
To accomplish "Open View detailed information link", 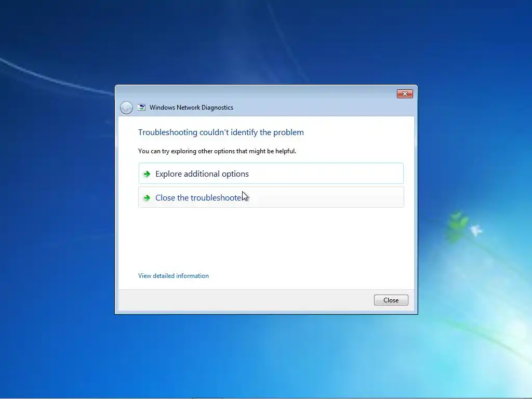I will coord(174,276).
